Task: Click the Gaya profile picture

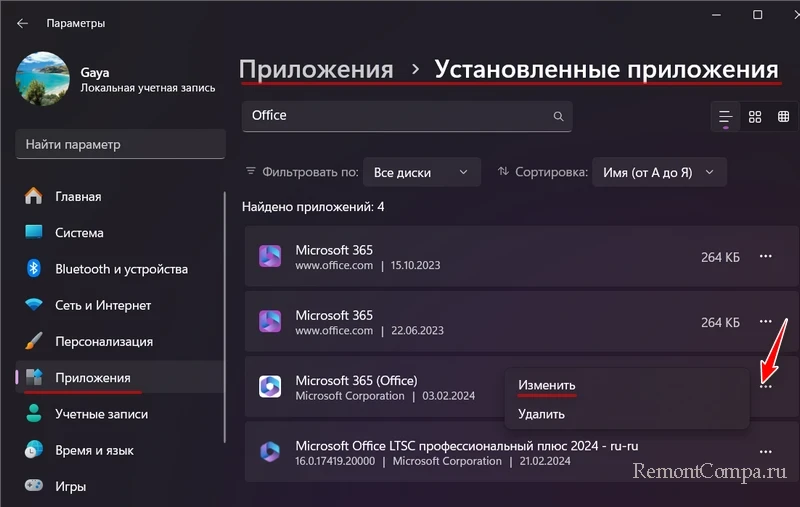Action: click(43, 79)
